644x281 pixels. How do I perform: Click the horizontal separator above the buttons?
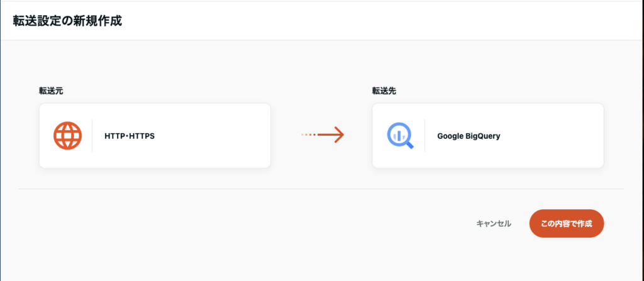(x=321, y=189)
